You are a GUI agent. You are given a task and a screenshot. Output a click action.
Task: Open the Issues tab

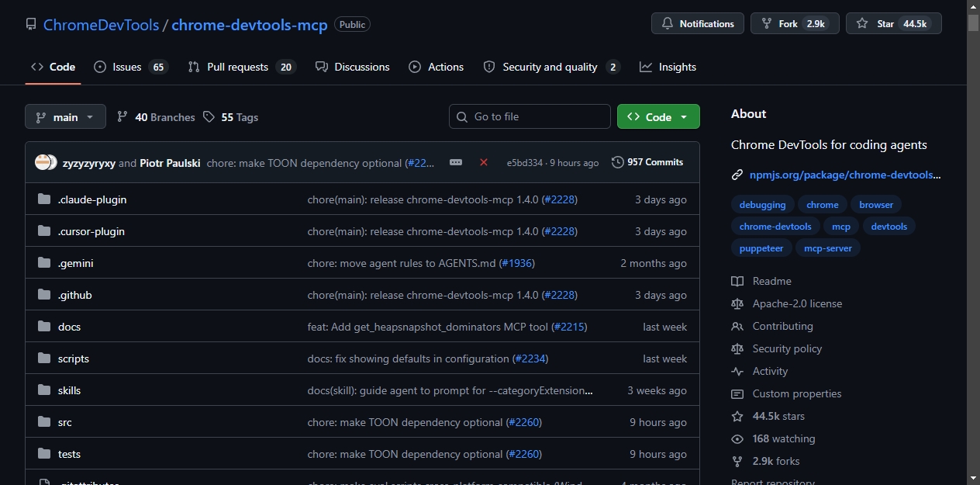coord(130,67)
